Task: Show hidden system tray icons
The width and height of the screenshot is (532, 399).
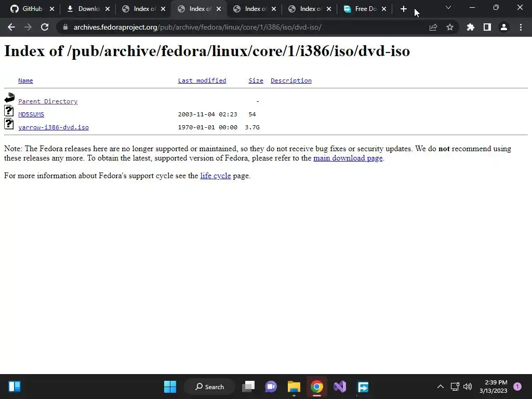Action: point(441,387)
